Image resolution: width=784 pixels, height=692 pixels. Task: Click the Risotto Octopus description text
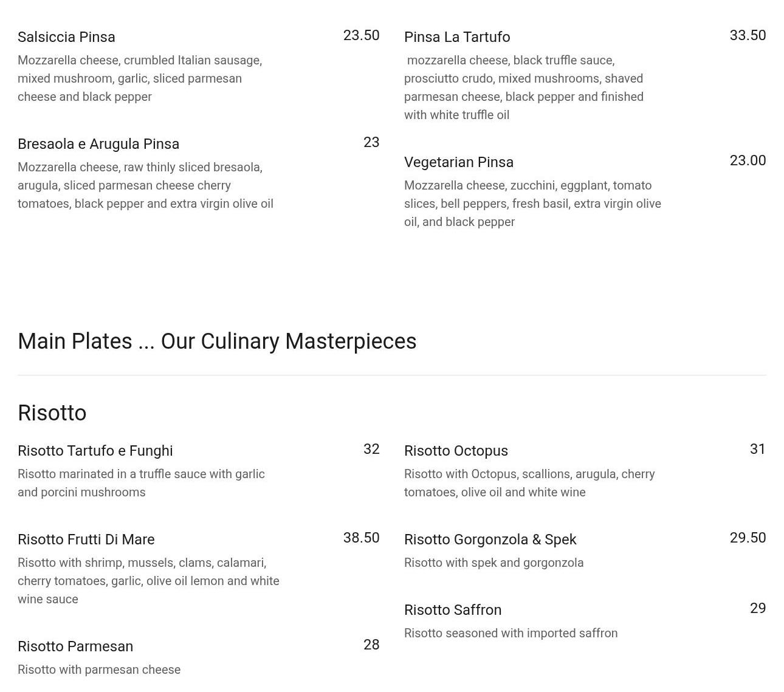click(529, 483)
